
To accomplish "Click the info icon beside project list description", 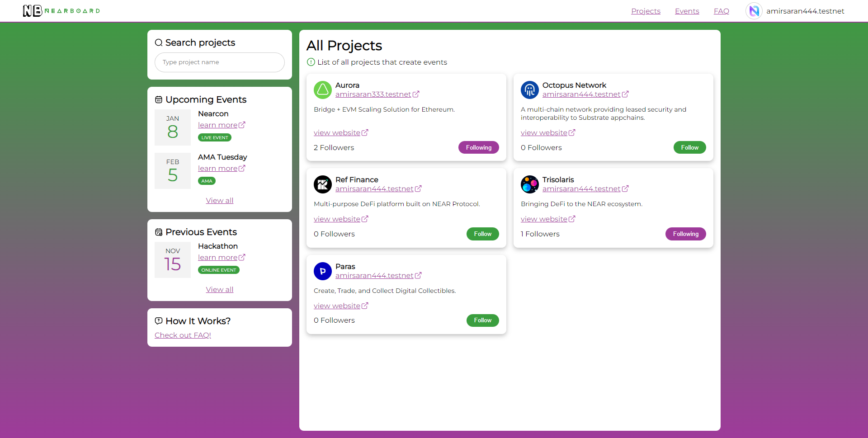I will (311, 62).
